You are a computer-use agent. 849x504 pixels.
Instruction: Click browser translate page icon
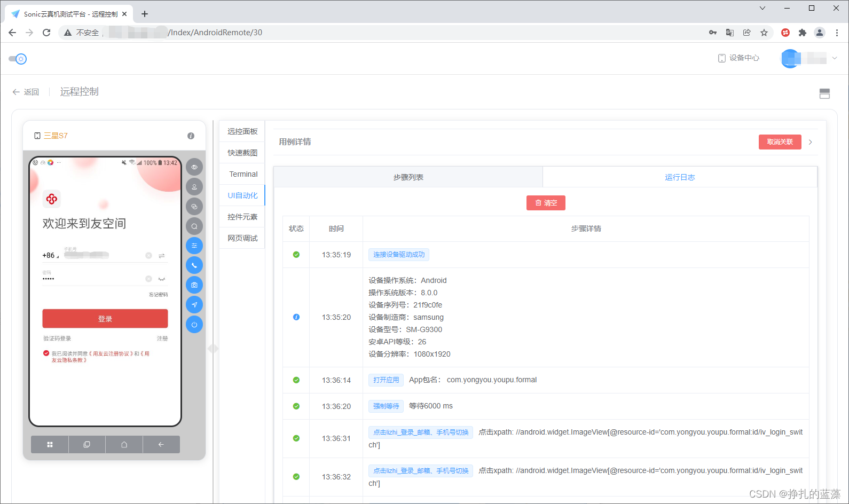point(730,33)
